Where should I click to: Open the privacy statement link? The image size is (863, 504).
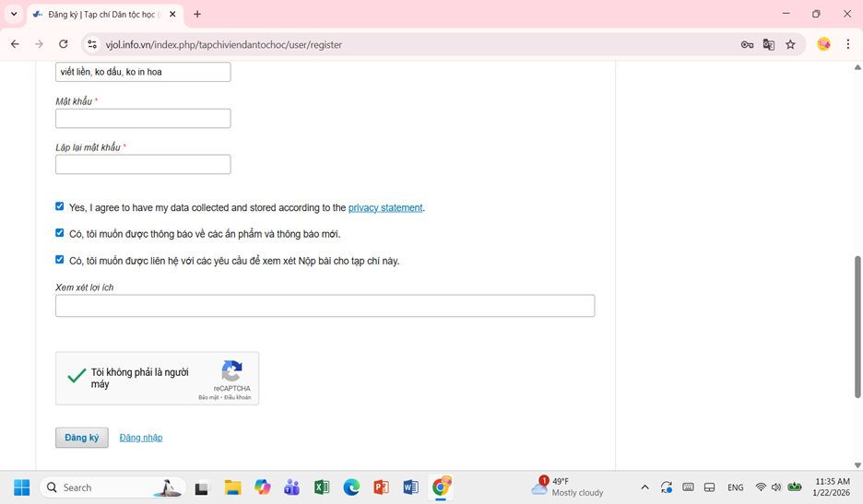(385, 208)
